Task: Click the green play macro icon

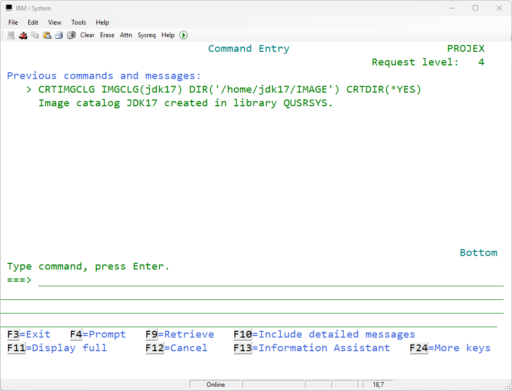Action: [183, 35]
